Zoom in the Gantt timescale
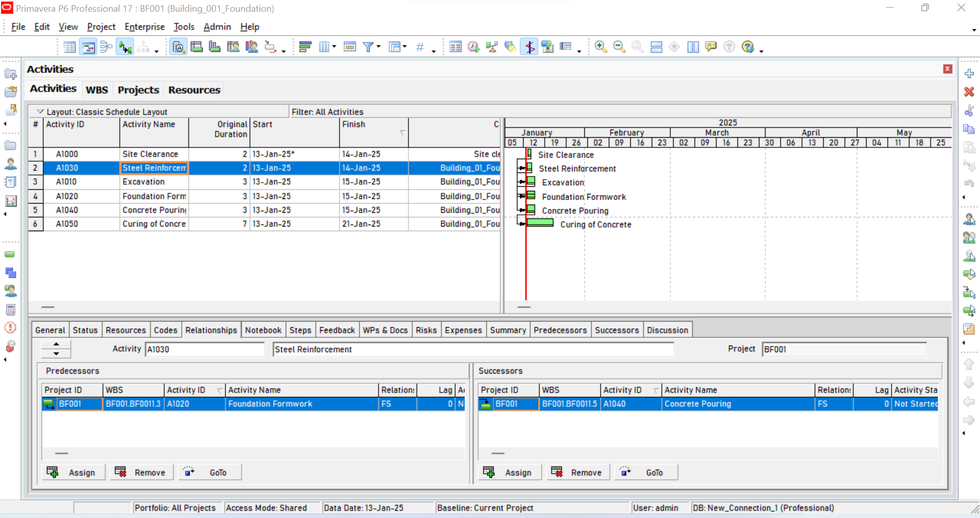The image size is (980, 518). pyautogui.click(x=601, y=47)
